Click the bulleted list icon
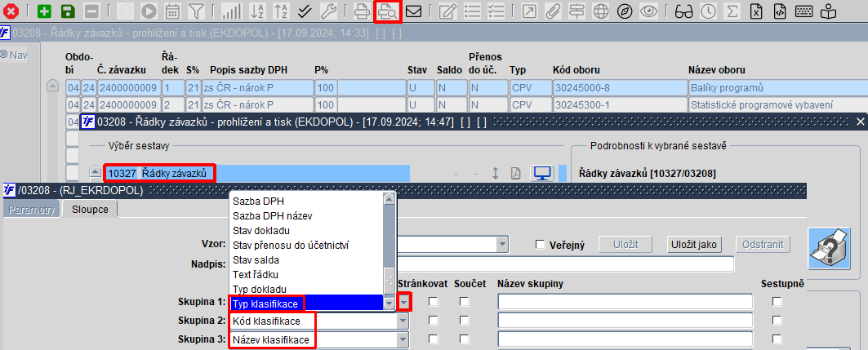Image resolution: width=868 pixels, height=350 pixels. [x=472, y=11]
